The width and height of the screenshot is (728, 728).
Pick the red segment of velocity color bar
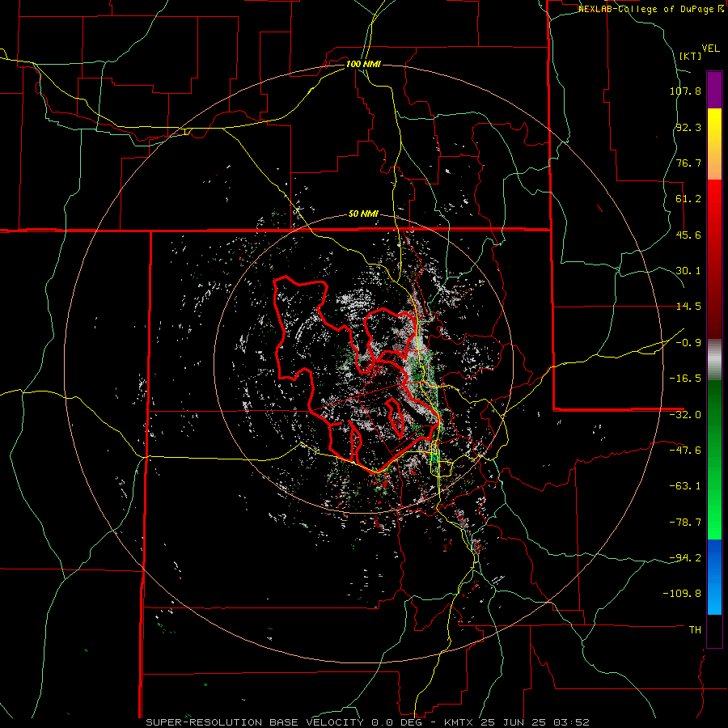coord(714,259)
